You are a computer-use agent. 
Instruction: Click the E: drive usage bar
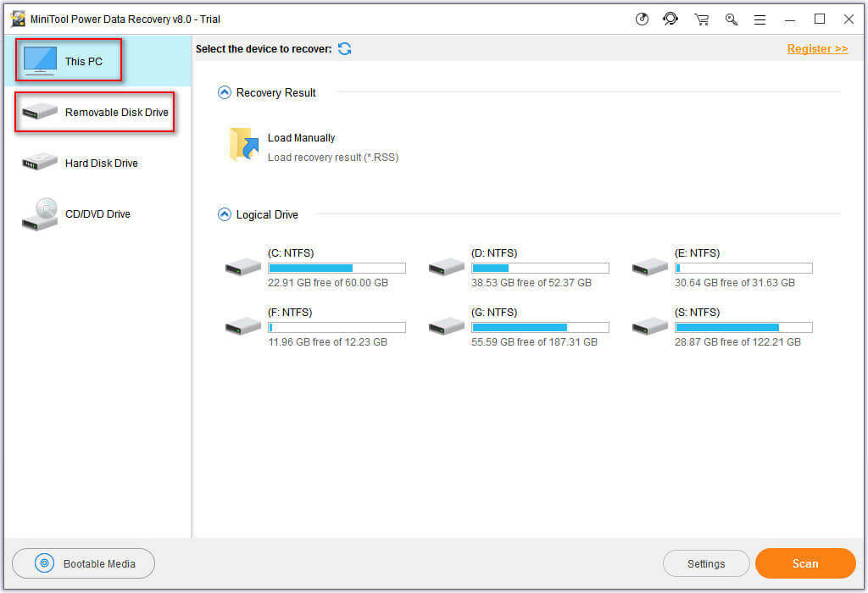pyautogui.click(x=743, y=269)
